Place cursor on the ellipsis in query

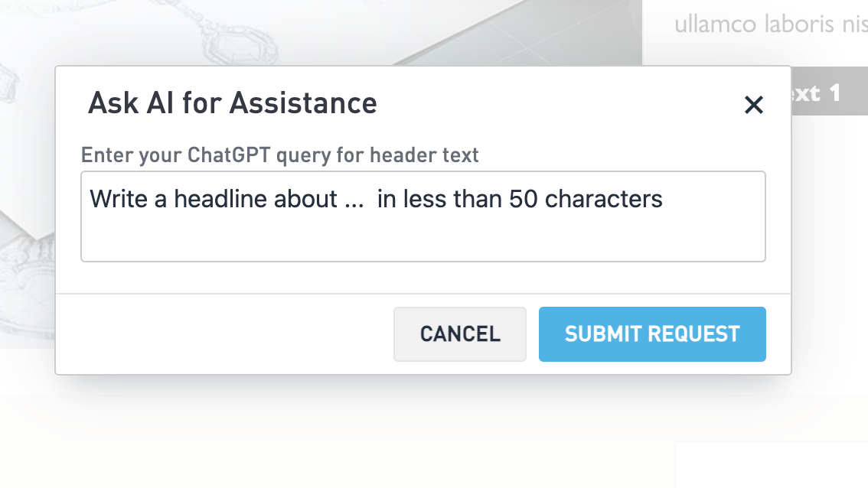(354, 201)
